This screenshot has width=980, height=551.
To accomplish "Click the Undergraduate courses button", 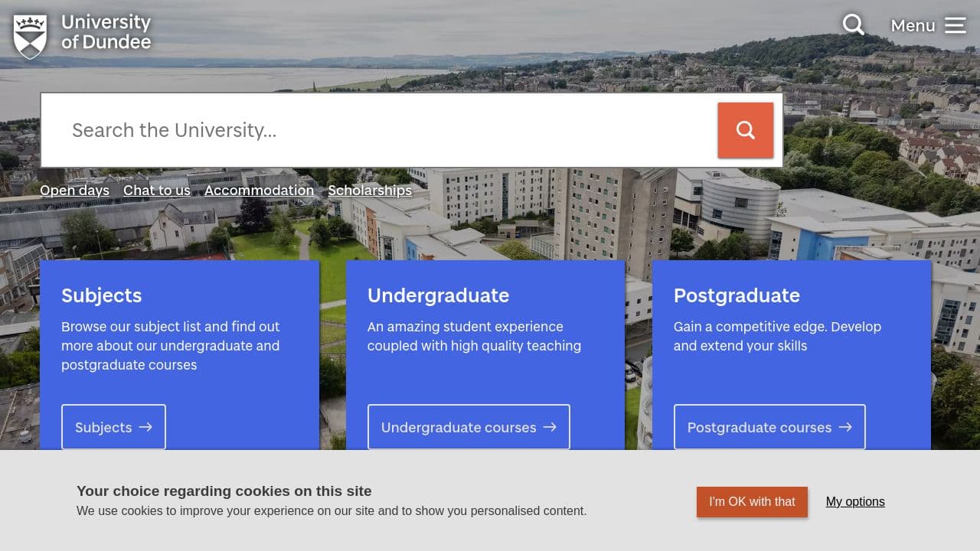I will click(x=469, y=427).
